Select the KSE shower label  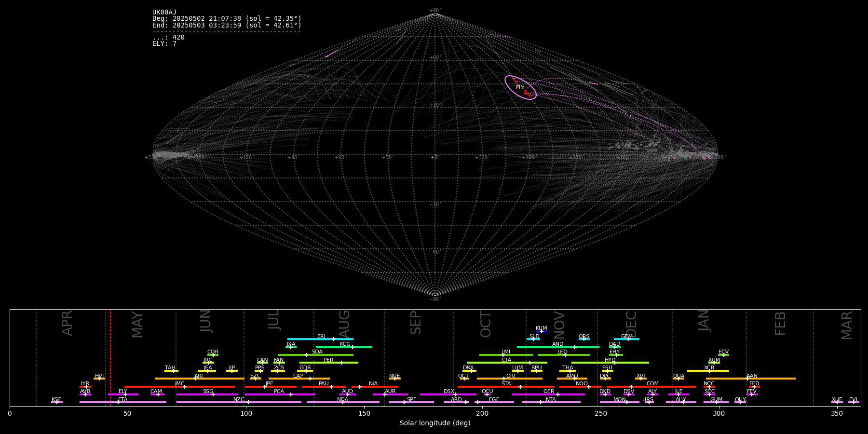tap(56, 399)
